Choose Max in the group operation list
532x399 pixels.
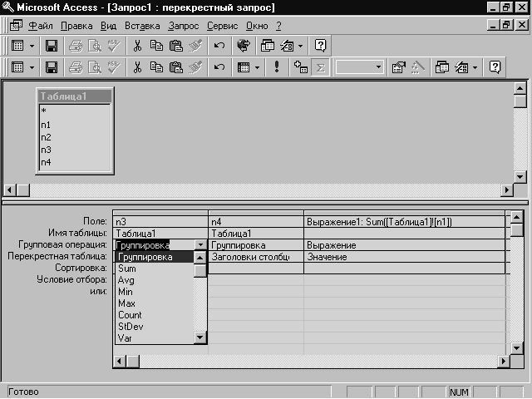pyautogui.click(x=155, y=303)
